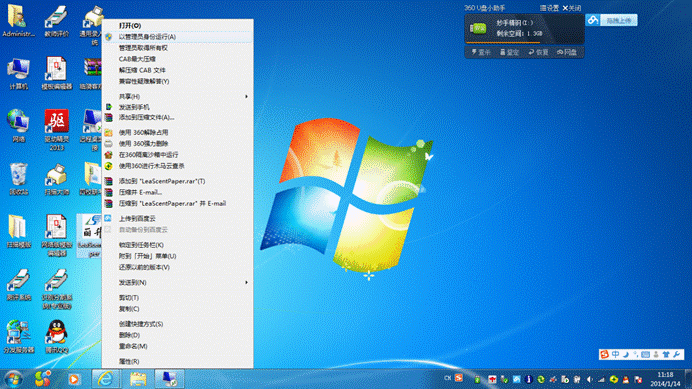The image size is (692, 389).
Task: Choose 添加到 "LeaScentPaper.rar"(T) entry
Action: click(178, 181)
